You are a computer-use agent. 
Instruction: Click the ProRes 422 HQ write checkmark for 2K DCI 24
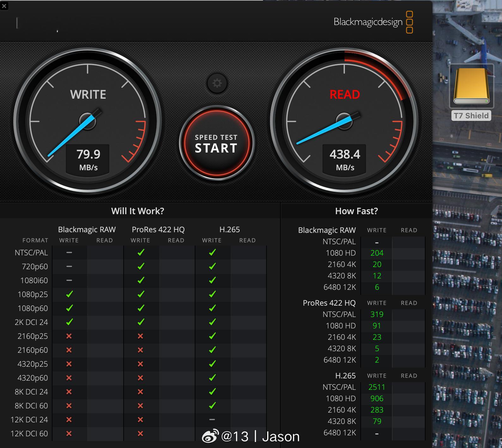point(141,322)
